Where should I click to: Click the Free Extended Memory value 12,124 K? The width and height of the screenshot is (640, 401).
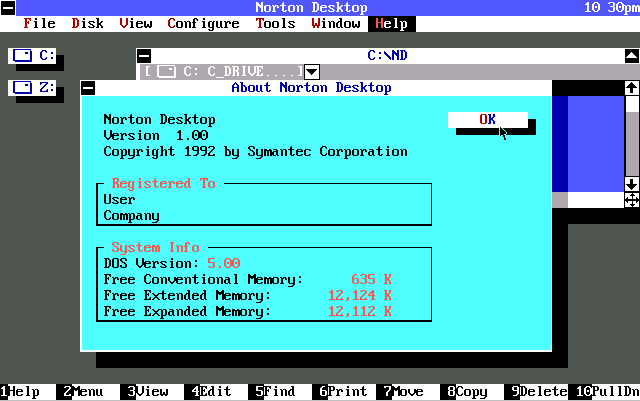[360, 296]
